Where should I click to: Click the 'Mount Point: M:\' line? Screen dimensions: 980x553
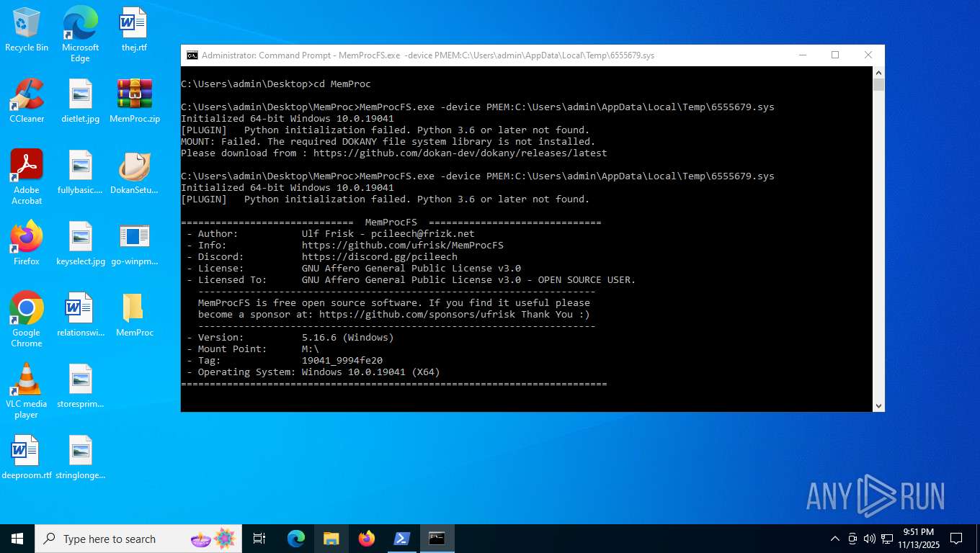pyautogui.click(x=253, y=349)
